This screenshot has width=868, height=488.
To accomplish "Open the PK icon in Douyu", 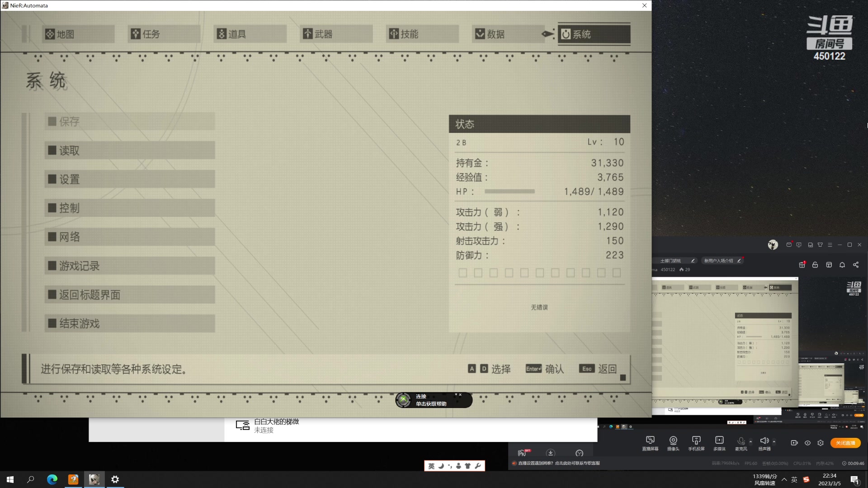I will (524, 453).
